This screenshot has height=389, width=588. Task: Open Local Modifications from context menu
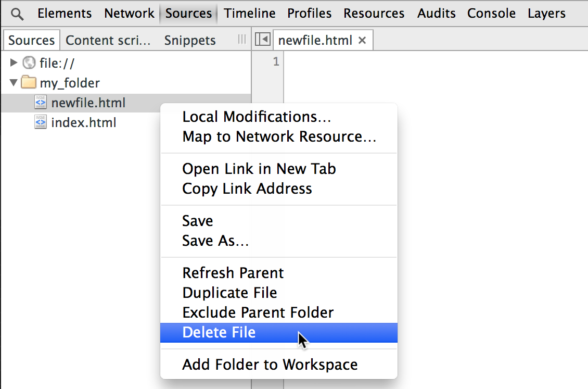[x=257, y=117]
